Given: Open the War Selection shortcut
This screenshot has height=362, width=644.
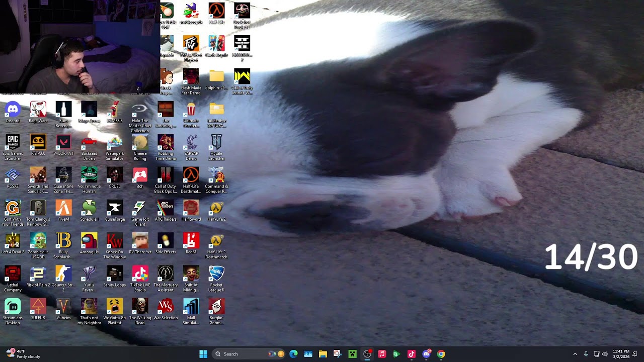Looking at the screenshot, I should (166, 309).
